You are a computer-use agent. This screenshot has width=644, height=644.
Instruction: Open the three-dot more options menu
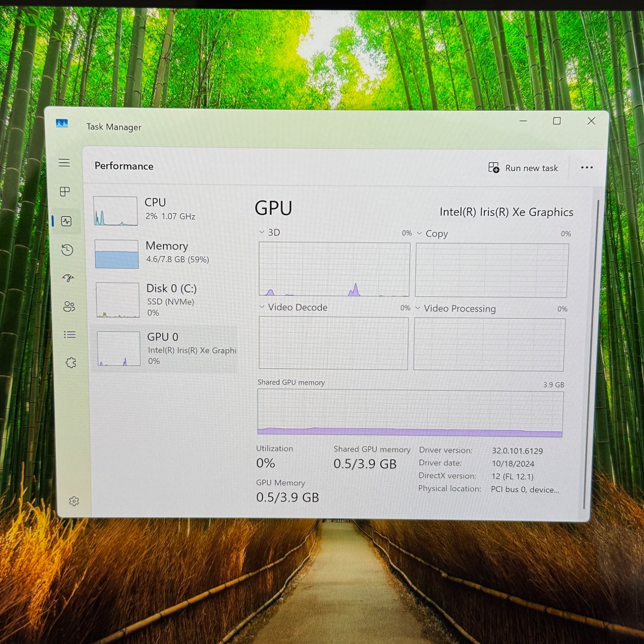[586, 167]
